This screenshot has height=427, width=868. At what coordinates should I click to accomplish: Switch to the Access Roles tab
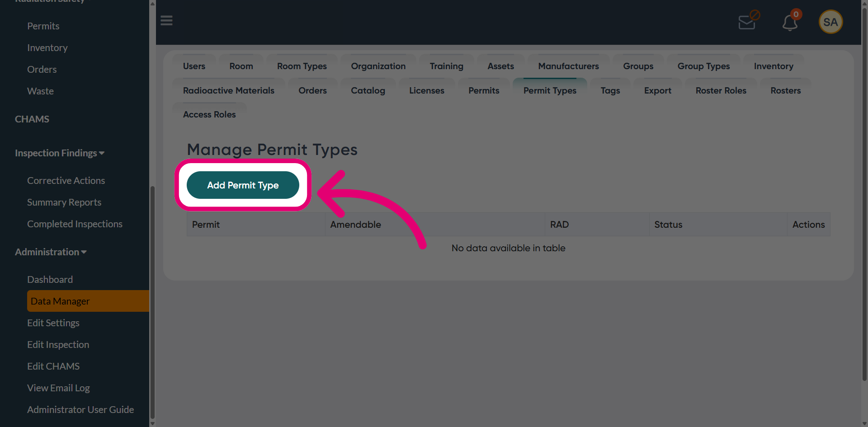(x=209, y=114)
